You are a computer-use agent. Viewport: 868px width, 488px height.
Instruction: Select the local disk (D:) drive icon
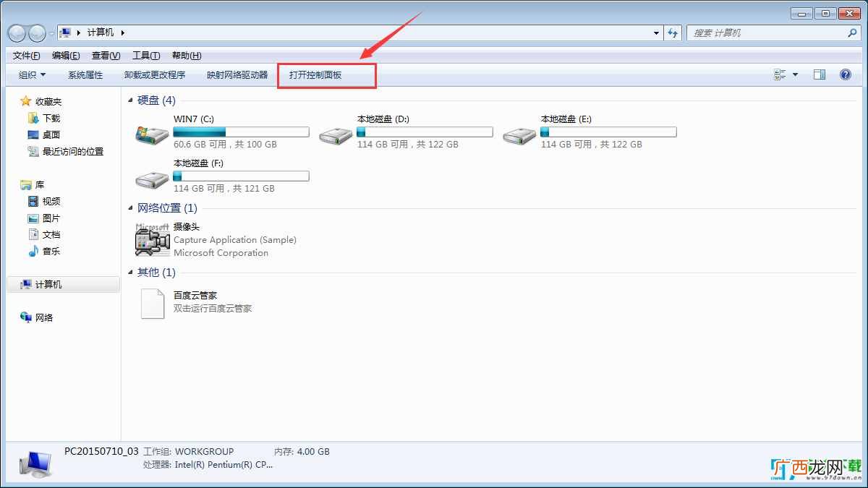point(336,133)
